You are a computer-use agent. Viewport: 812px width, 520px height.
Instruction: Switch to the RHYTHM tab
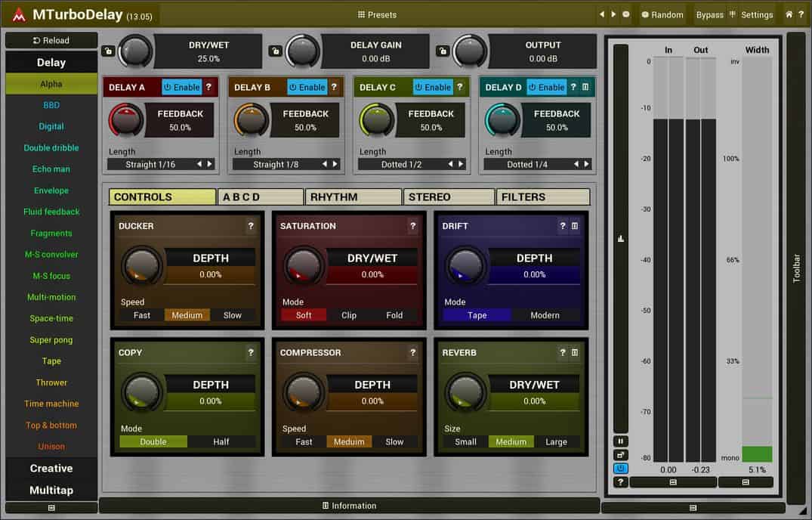pyautogui.click(x=354, y=197)
